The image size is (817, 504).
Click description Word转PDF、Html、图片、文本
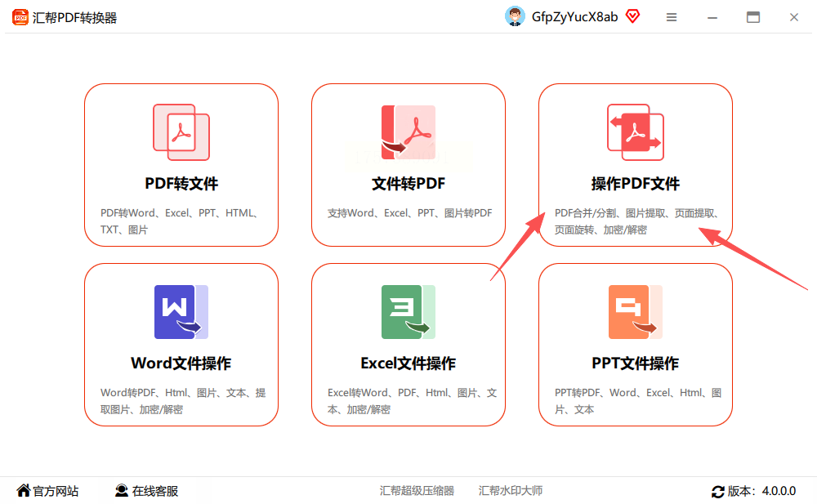coord(183,401)
